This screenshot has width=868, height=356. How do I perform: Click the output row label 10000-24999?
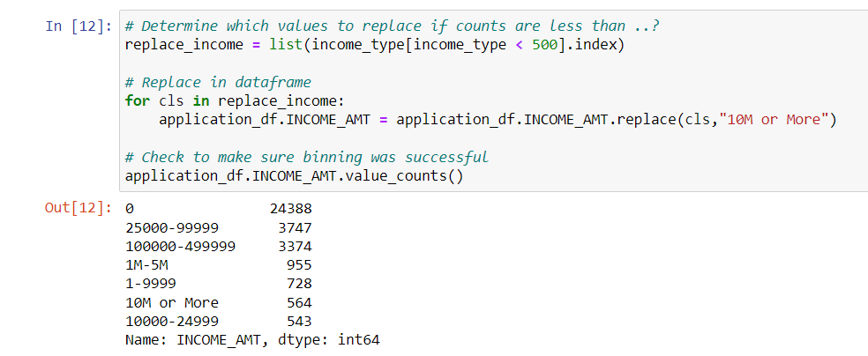(x=172, y=321)
